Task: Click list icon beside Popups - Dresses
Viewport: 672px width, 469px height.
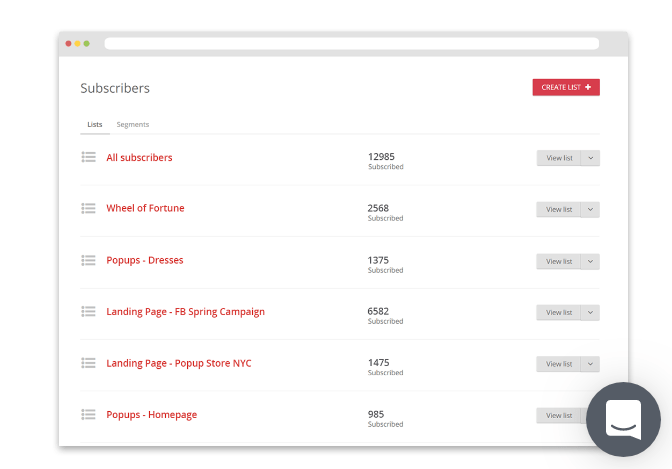Action: pyautogui.click(x=88, y=260)
